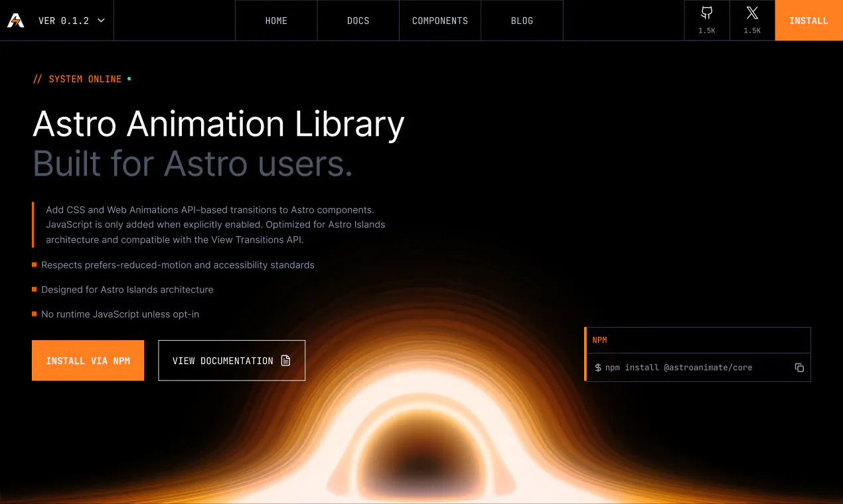Select the NPM tab in the install box

point(599,340)
